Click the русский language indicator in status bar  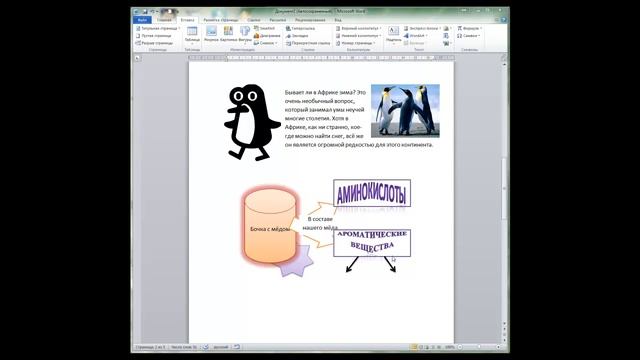(221, 347)
